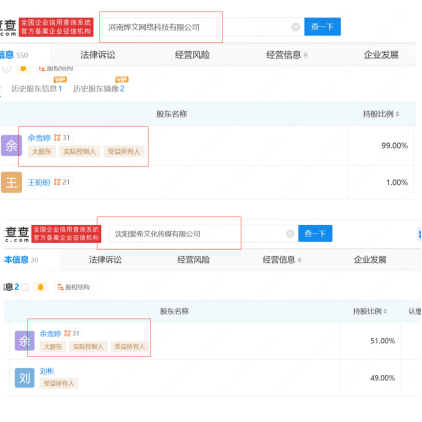The height and width of the screenshot is (422, 422).
Task: Open the 历史股东镜像 2 tab
Action: click(99, 88)
